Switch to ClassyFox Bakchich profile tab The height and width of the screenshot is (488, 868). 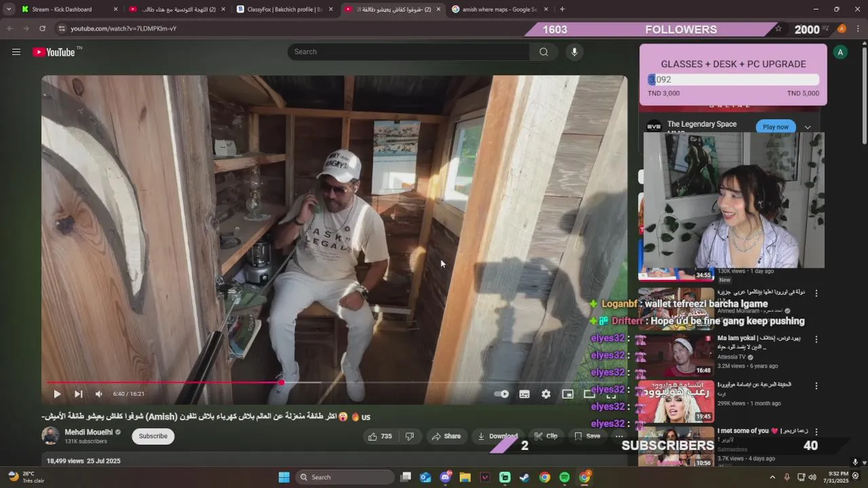click(x=285, y=9)
